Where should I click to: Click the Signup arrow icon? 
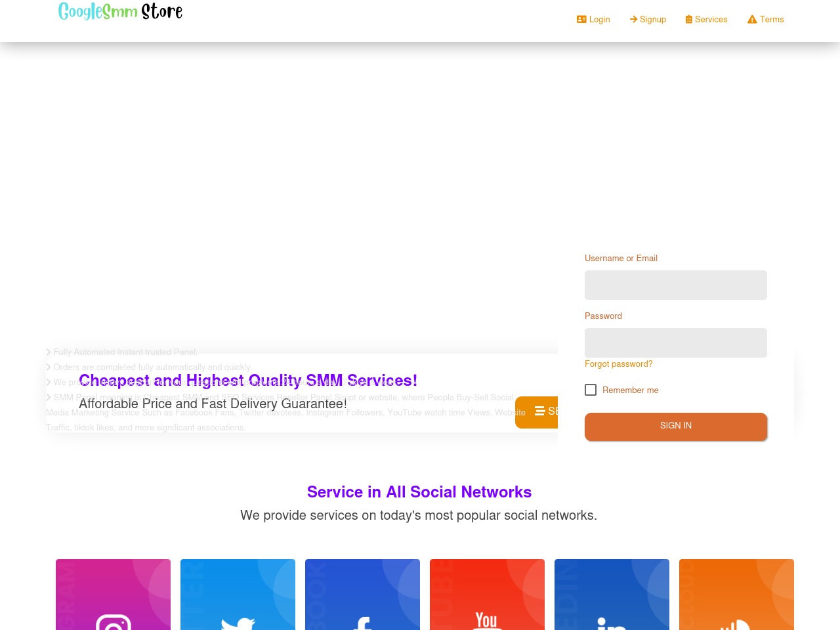(x=634, y=19)
